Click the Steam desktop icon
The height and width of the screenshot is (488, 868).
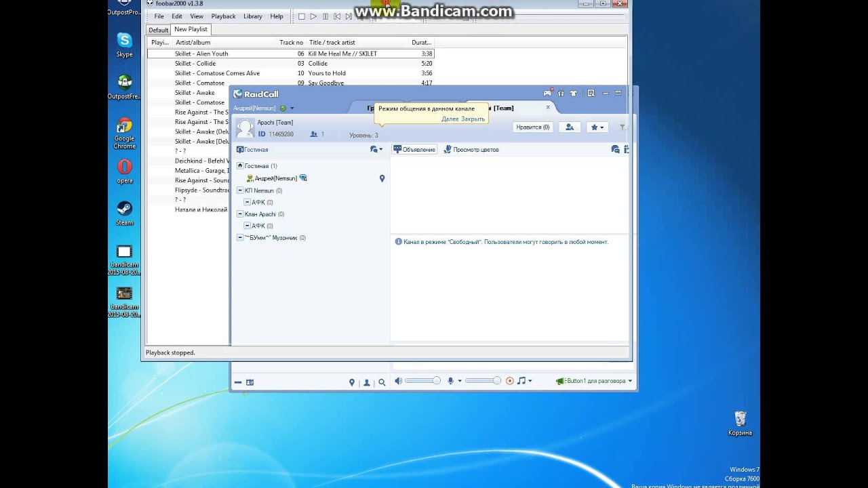[124, 213]
